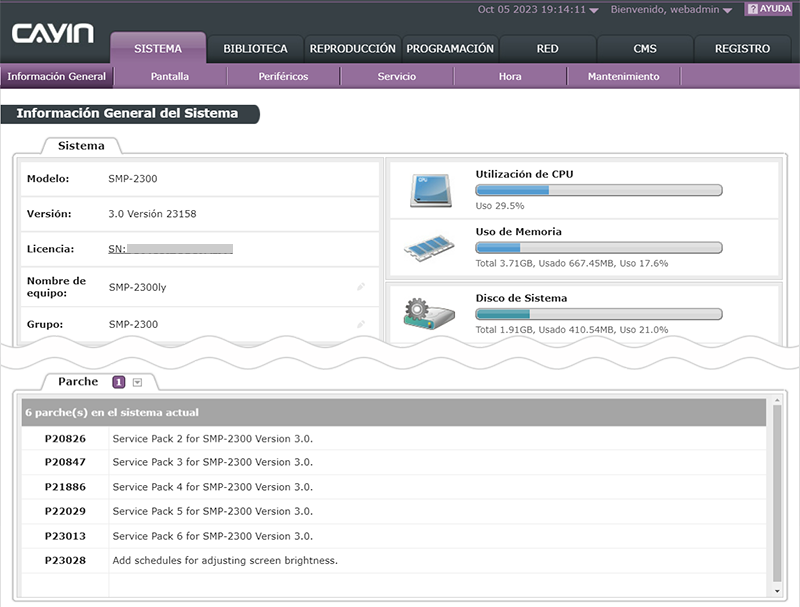800x607 pixels.
Task: Click the Utilización de CPU progress bar
Action: [598, 190]
